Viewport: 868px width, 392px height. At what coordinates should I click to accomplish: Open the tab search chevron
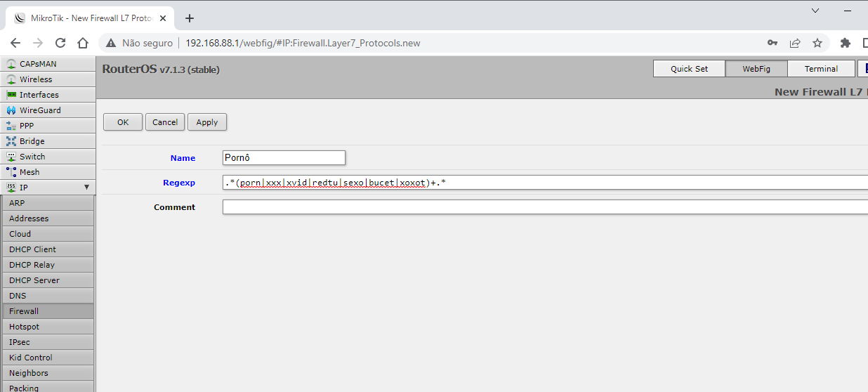point(815,11)
